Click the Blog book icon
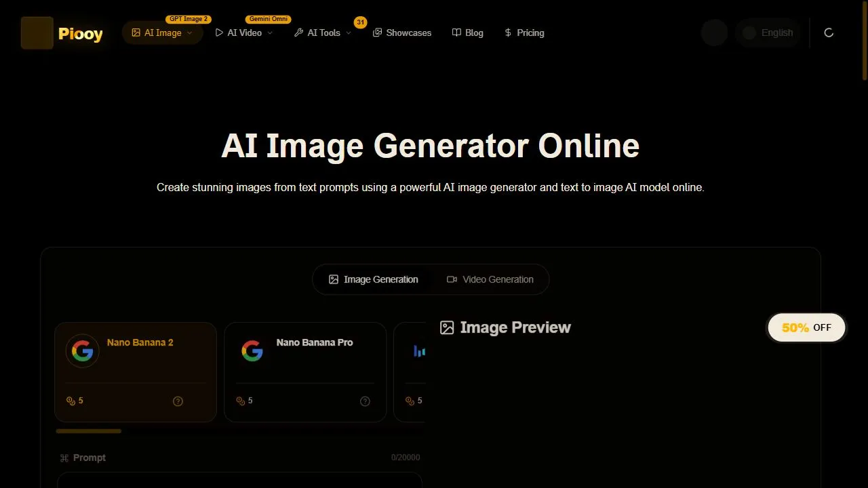 (x=456, y=33)
